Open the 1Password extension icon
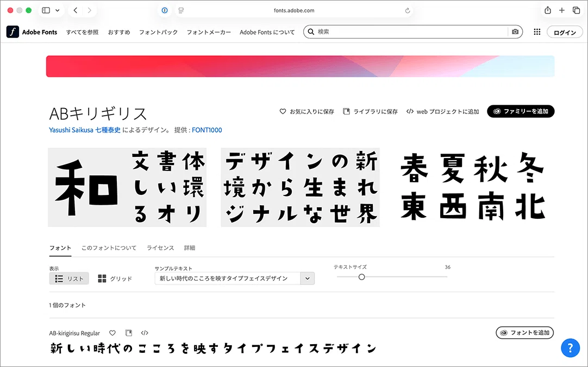 [165, 10]
